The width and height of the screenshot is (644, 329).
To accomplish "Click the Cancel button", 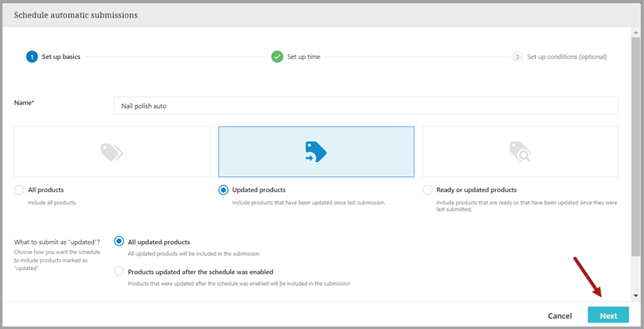I will pyautogui.click(x=560, y=316).
